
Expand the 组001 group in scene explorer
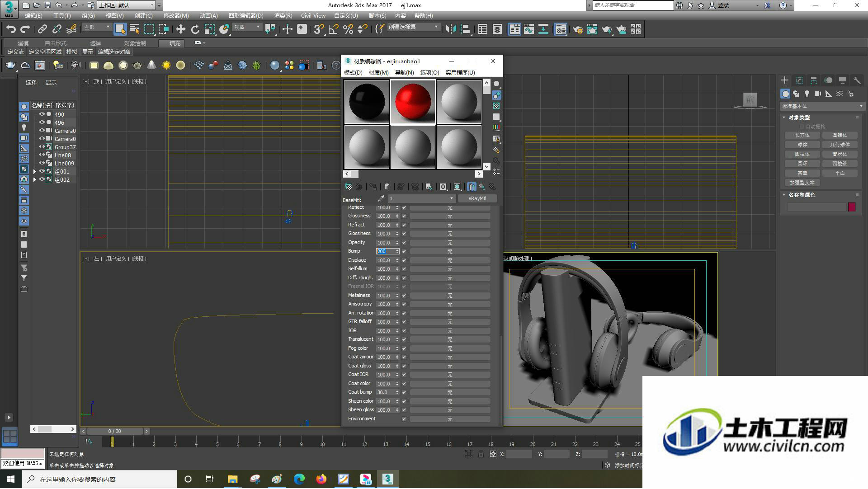[x=34, y=172]
